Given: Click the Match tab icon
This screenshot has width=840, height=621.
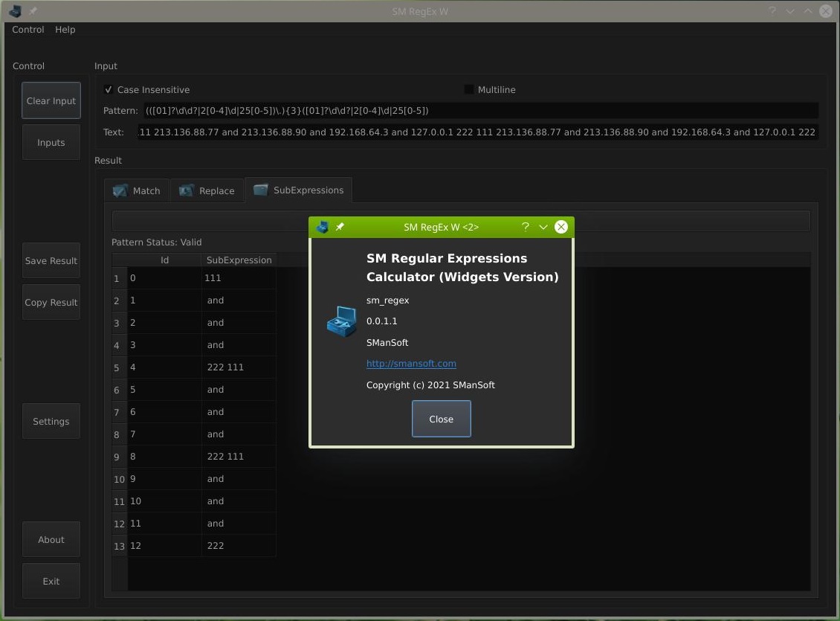Looking at the screenshot, I should 120,190.
